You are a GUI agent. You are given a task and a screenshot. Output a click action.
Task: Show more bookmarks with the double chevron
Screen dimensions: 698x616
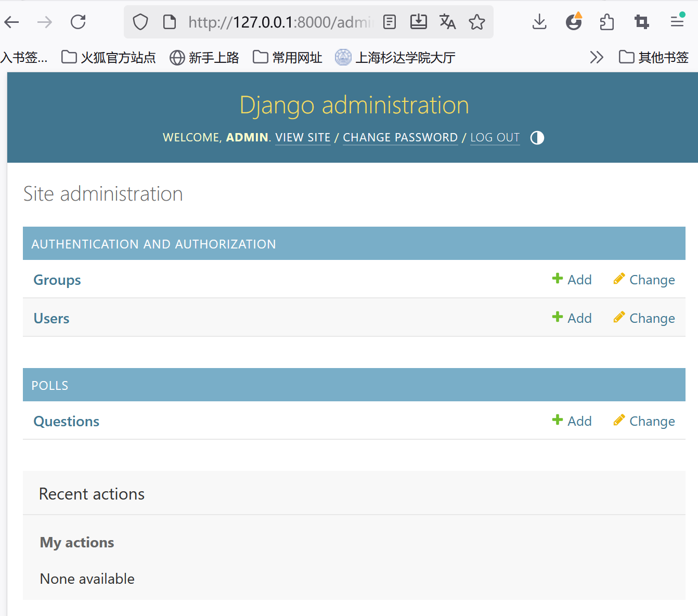pos(597,57)
